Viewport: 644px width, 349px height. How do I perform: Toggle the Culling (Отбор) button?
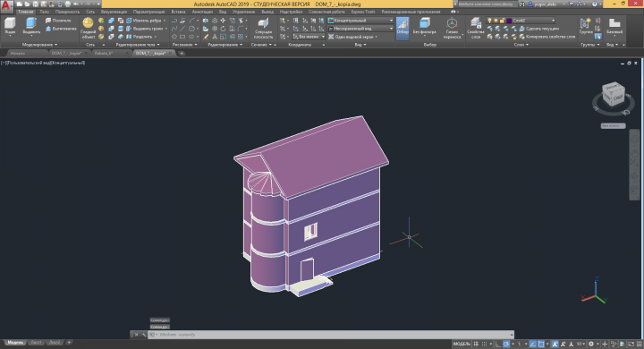point(402,28)
